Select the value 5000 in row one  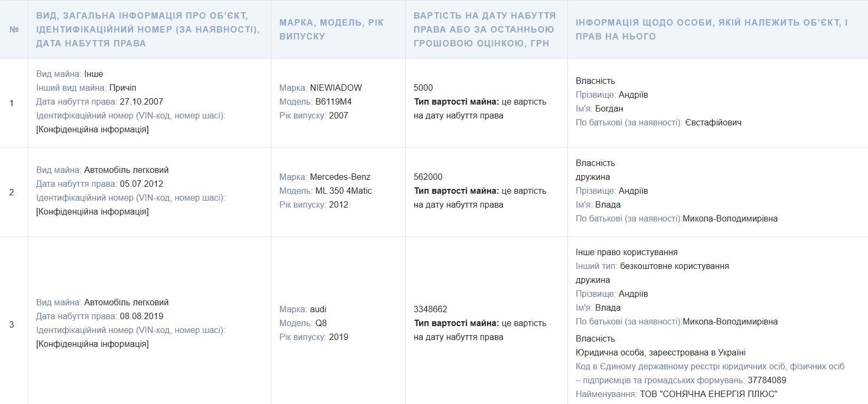pyautogui.click(x=423, y=88)
